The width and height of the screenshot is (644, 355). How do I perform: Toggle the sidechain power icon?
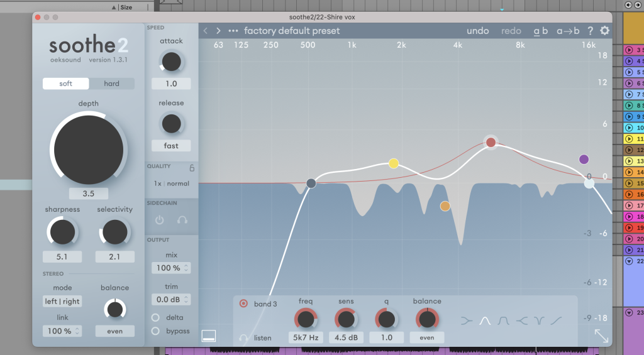coord(159,220)
